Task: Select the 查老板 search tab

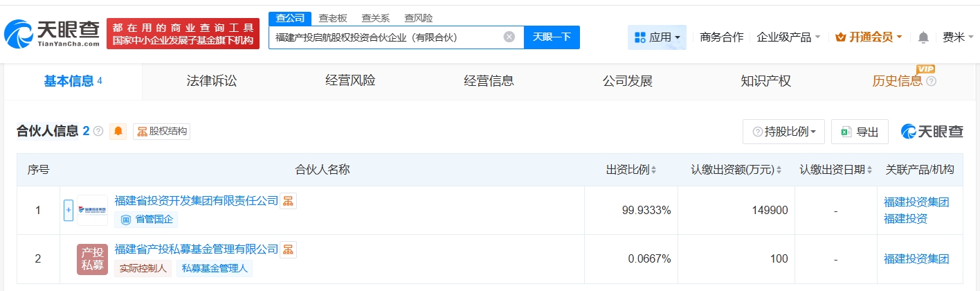Action: [333, 18]
